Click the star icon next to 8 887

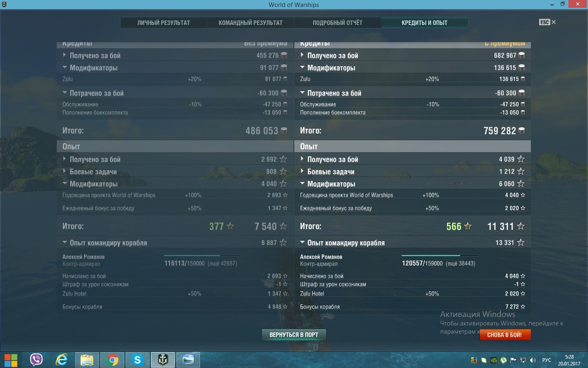click(x=283, y=242)
